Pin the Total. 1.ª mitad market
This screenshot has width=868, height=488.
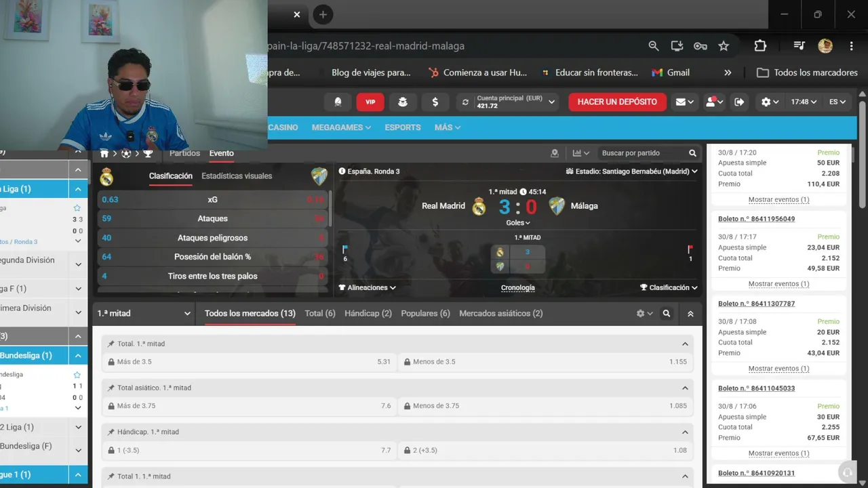click(111, 344)
